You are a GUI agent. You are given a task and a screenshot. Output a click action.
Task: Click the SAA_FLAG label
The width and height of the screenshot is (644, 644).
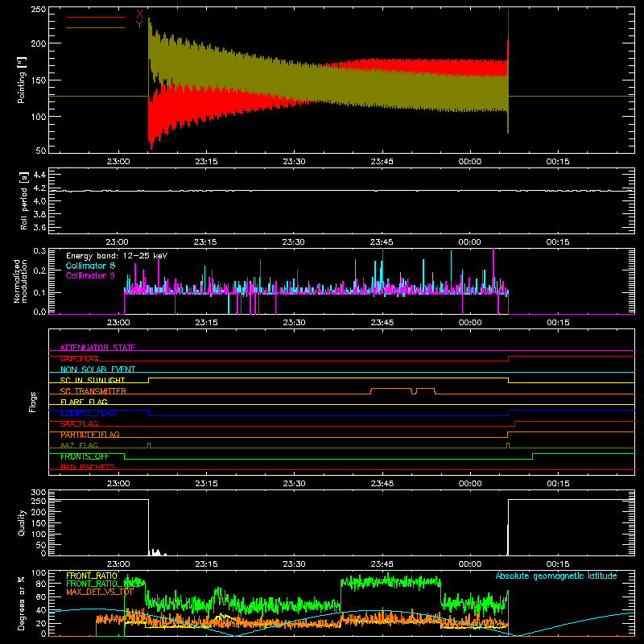(79, 424)
